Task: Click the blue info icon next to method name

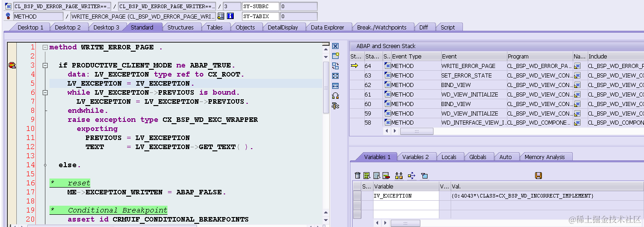Action: click(230, 16)
